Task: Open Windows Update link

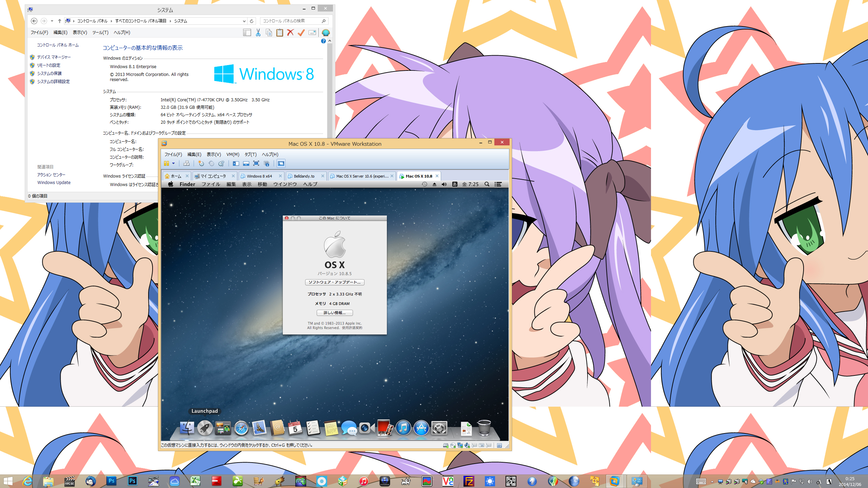Action: point(54,183)
